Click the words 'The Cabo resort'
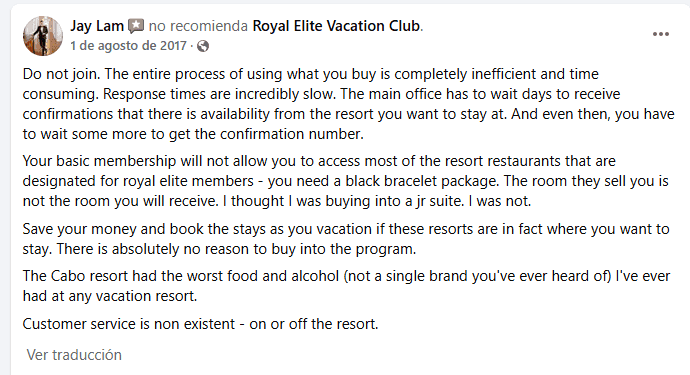Viewport: 690px width, 375px height. click(x=75, y=276)
